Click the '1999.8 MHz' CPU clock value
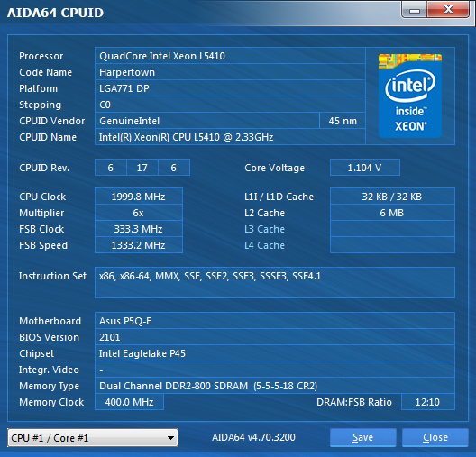Image resolution: width=476 pixels, height=457 pixels. (139, 197)
